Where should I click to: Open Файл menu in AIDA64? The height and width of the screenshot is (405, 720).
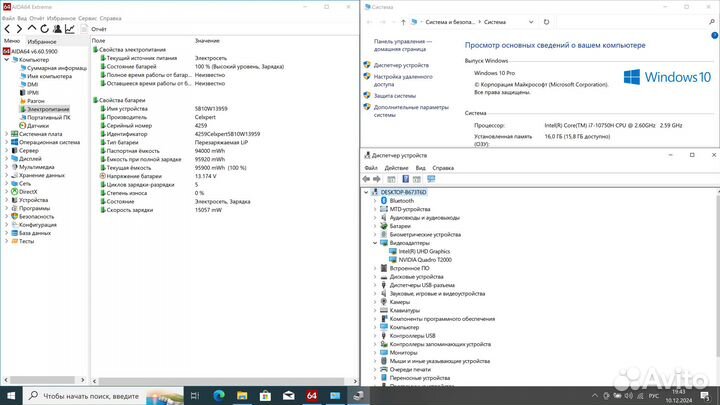click(x=8, y=18)
